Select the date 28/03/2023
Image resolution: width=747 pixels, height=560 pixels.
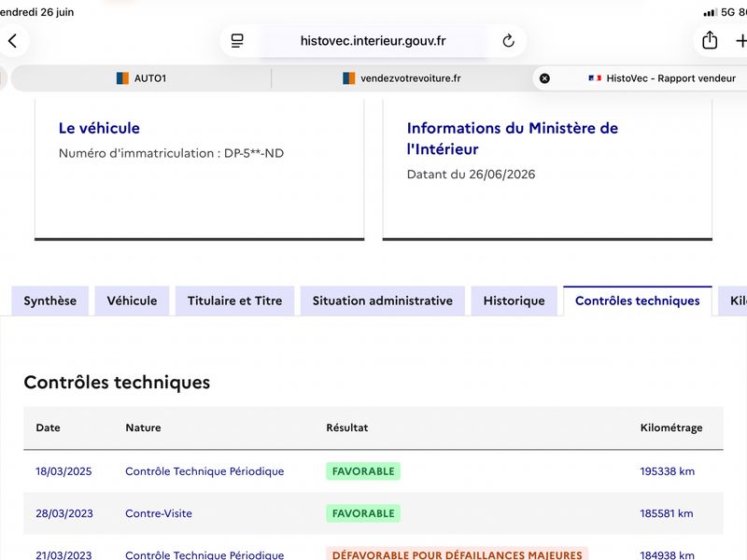[64, 513]
